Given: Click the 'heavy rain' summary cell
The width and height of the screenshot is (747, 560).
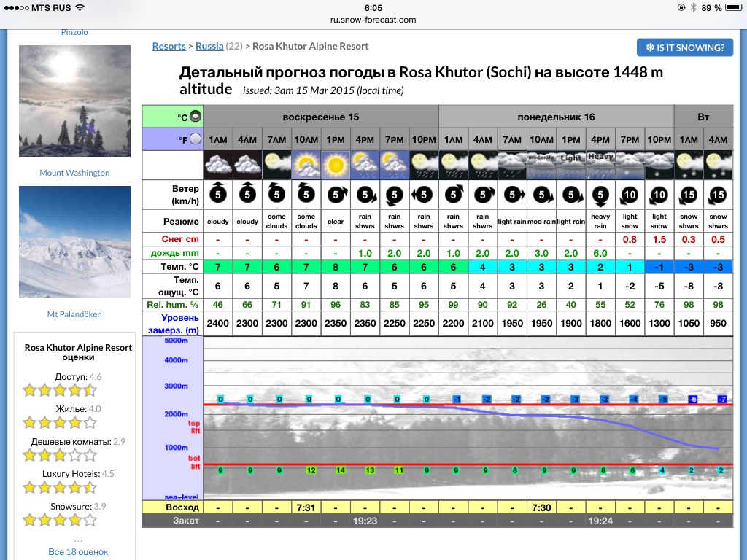Looking at the screenshot, I should coord(600,222).
